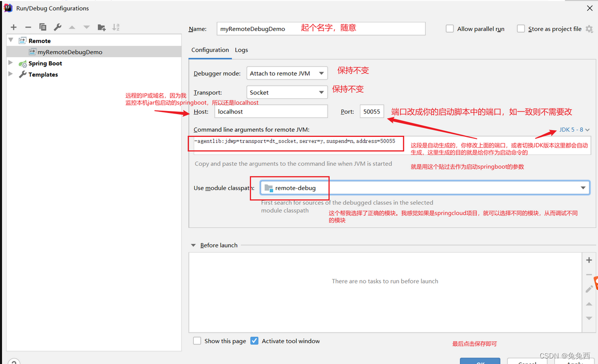
Task: Click IntelliJ app icon in title bar
Action: 8,8
